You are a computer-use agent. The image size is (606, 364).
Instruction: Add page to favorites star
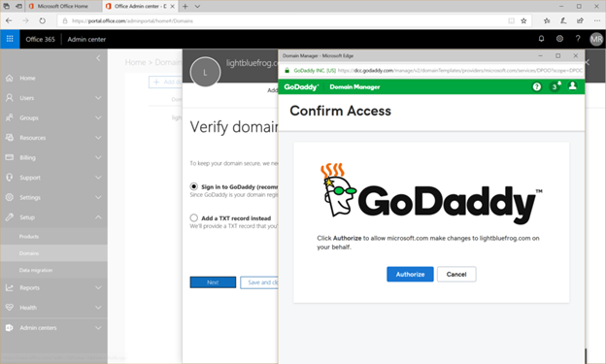[x=523, y=20]
